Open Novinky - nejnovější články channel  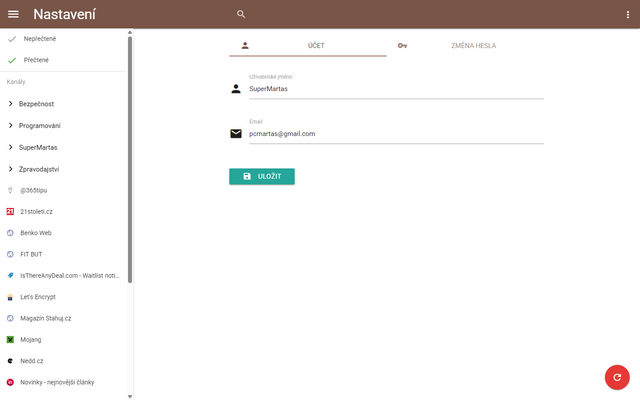click(64, 382)
